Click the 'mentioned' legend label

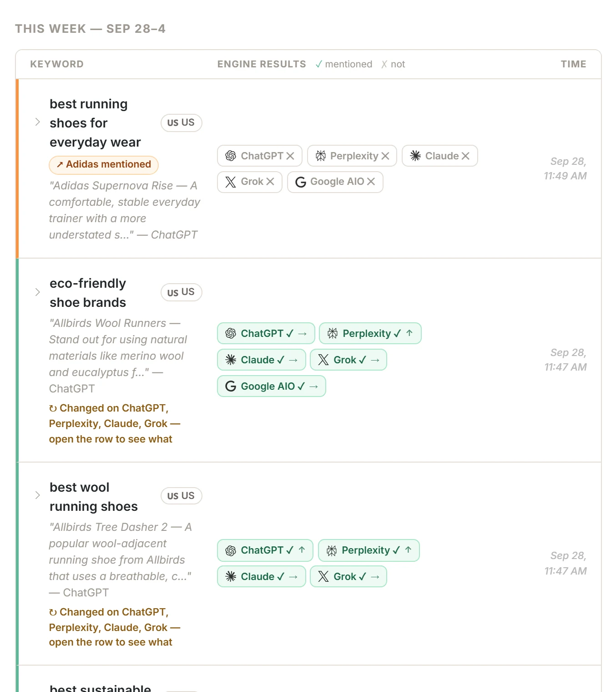click(x=348, y=64)
